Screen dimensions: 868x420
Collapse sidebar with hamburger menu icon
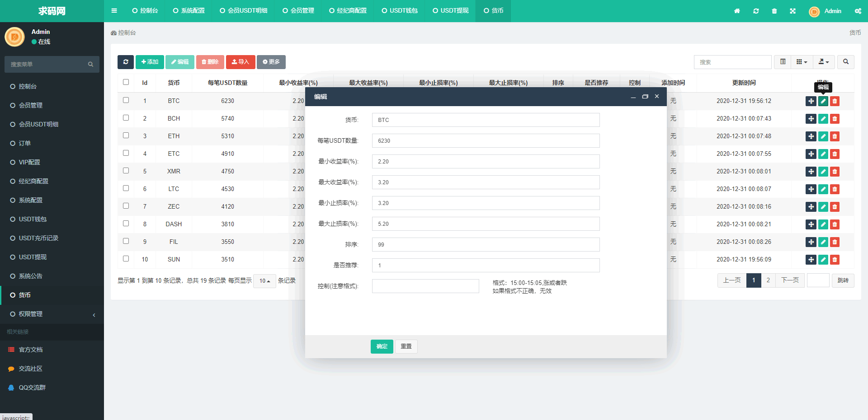pyautogui.click(x=114, y=11)
